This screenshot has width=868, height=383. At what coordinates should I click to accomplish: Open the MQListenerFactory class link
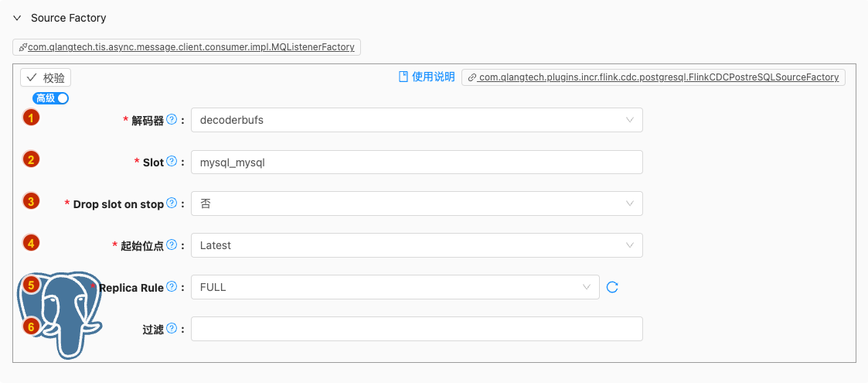click(x=187, y=47)
